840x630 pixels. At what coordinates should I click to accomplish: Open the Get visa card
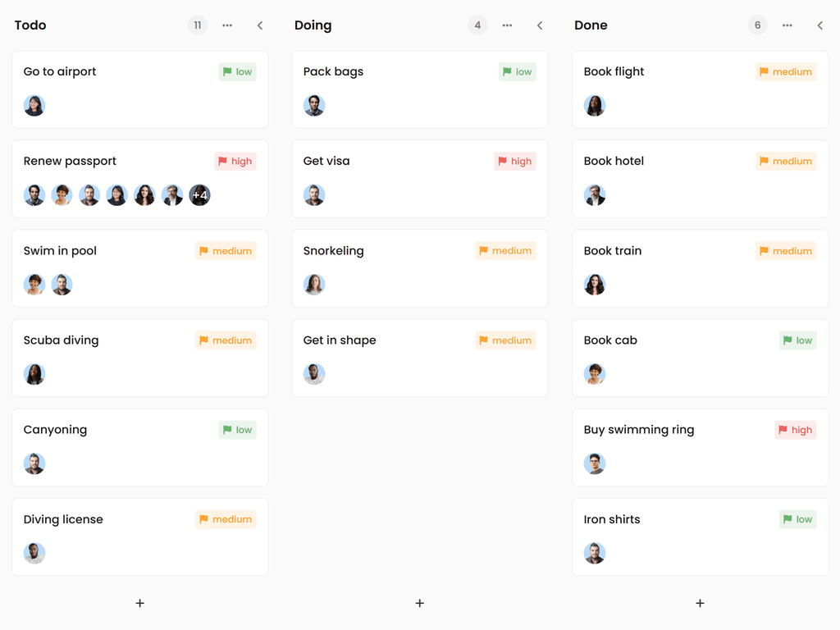click(x=419, y=179)
